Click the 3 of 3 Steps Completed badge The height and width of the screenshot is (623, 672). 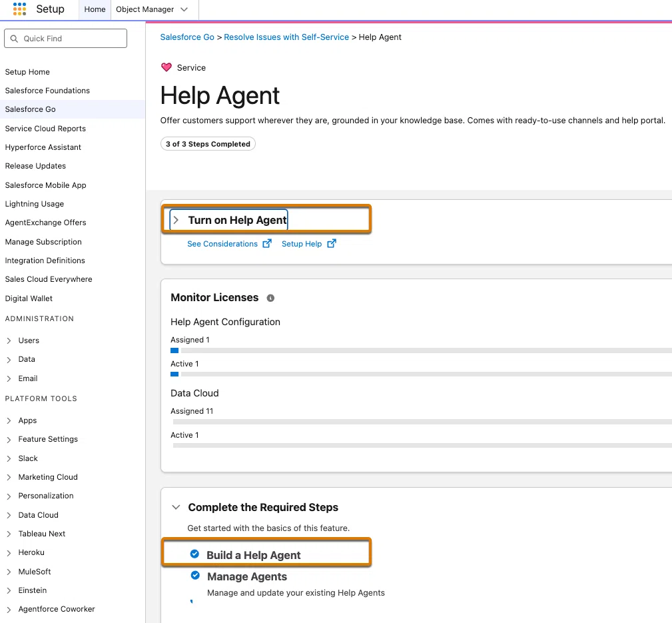coord(208,144)
